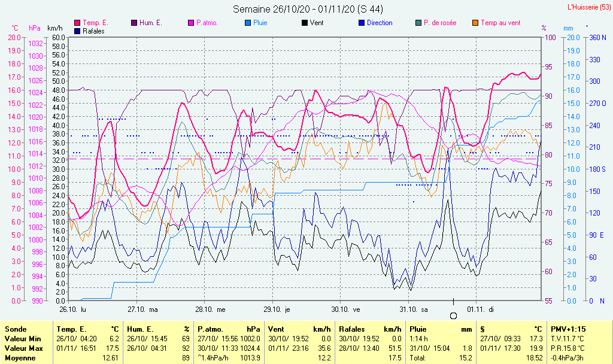Click the 'PMV+1:15' table header
The height and width of the screenshot is (364, 613).
click(569, 329)
